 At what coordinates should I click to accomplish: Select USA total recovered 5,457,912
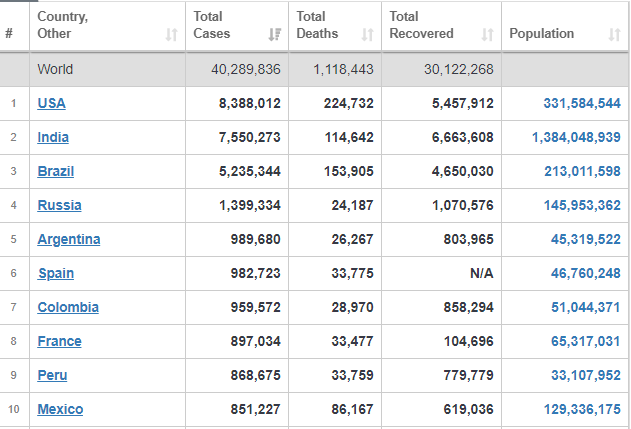click(x=462, y=103)
